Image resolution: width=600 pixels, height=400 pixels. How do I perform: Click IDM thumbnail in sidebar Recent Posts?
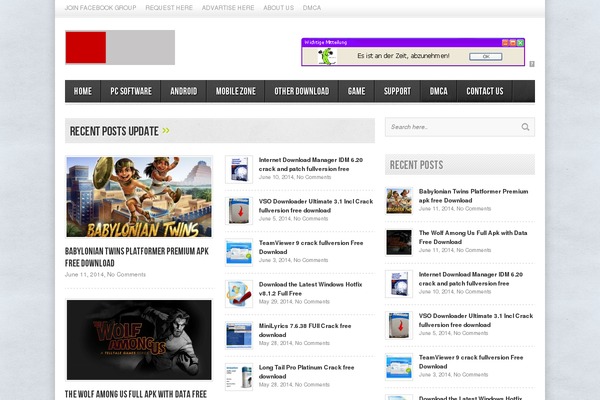point(399,284)
